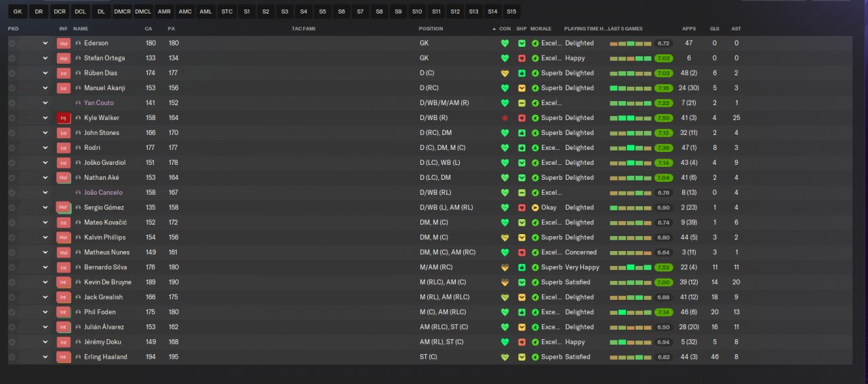Select the STC position button
The height and width of the screenshot is (384, 868).
[x=227, y=12]
